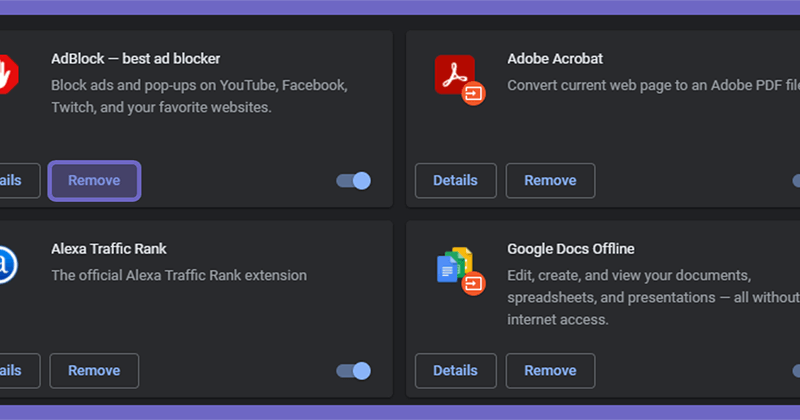
Task: Remove the Google Docs Offline extension
Action: (x=550, y=370)
